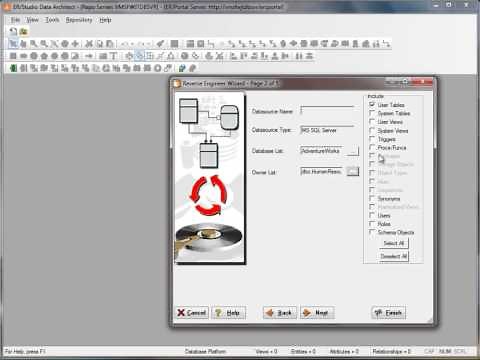This screenshot has width=480, height=360.
Task: Enable the User Views checkbox
Action: 372,122
